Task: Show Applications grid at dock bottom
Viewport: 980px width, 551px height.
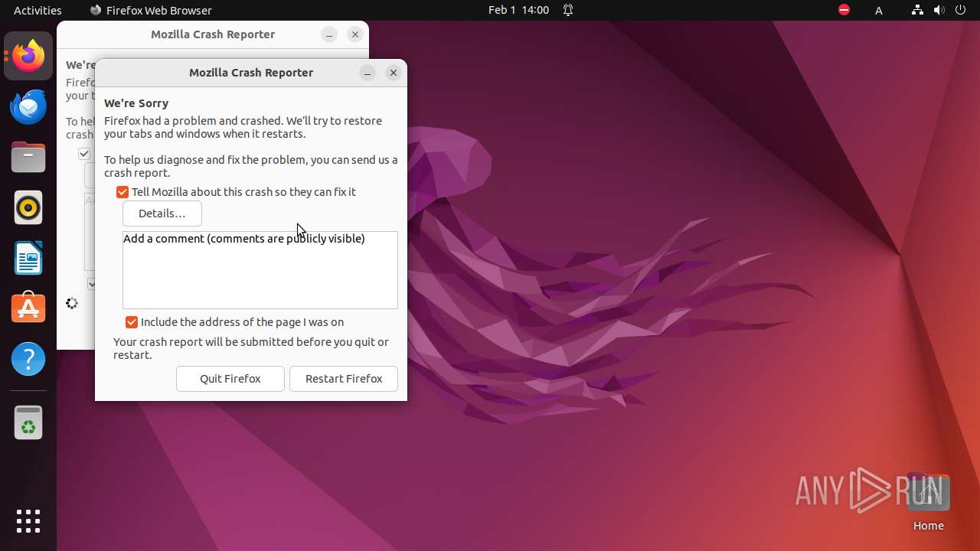Action: tap(28, 521)
